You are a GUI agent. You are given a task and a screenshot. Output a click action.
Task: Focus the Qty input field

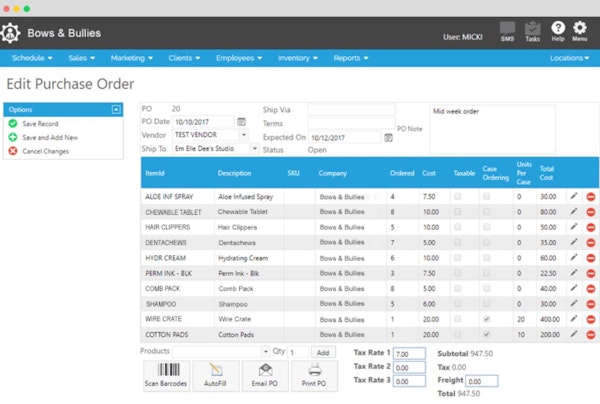click(298, 352)
